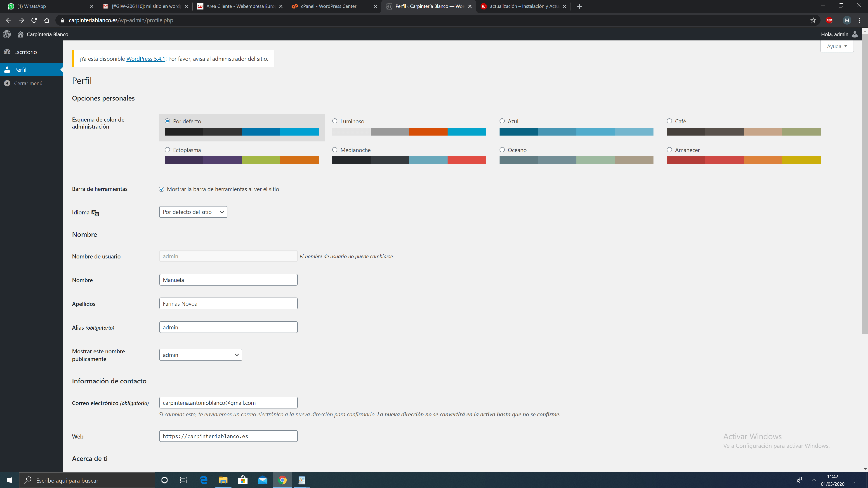This screenshot has height=488, width=868.
Task: Open notification center icon
Action: pyautogui.click(x=855, y=480)
